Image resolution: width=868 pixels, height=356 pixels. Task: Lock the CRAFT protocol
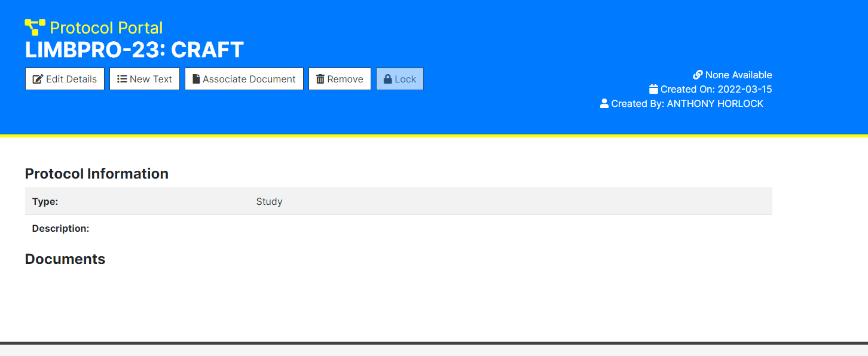click(x=399, y=78)
